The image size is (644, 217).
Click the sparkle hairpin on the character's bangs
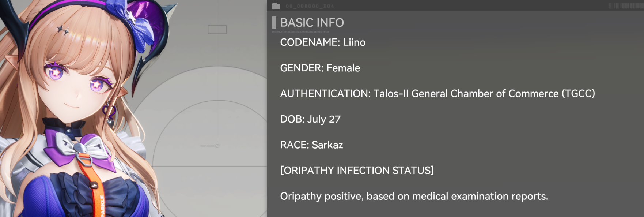coord(63,30)
